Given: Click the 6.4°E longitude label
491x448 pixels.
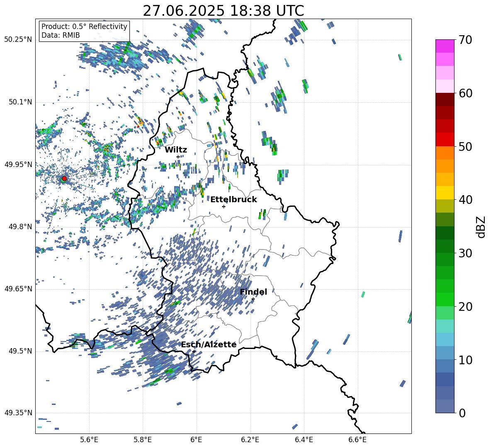Looking at the screenshot, I should pos(304,440).
